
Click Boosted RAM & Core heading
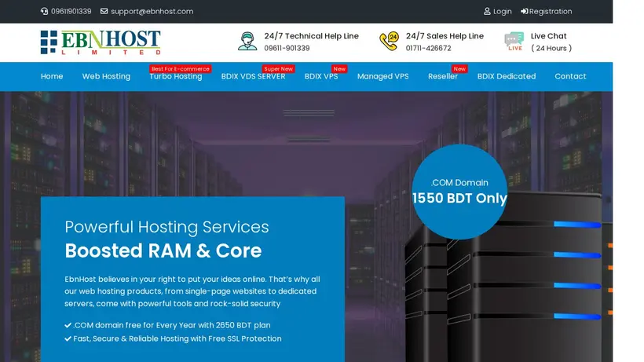[163, 250]
